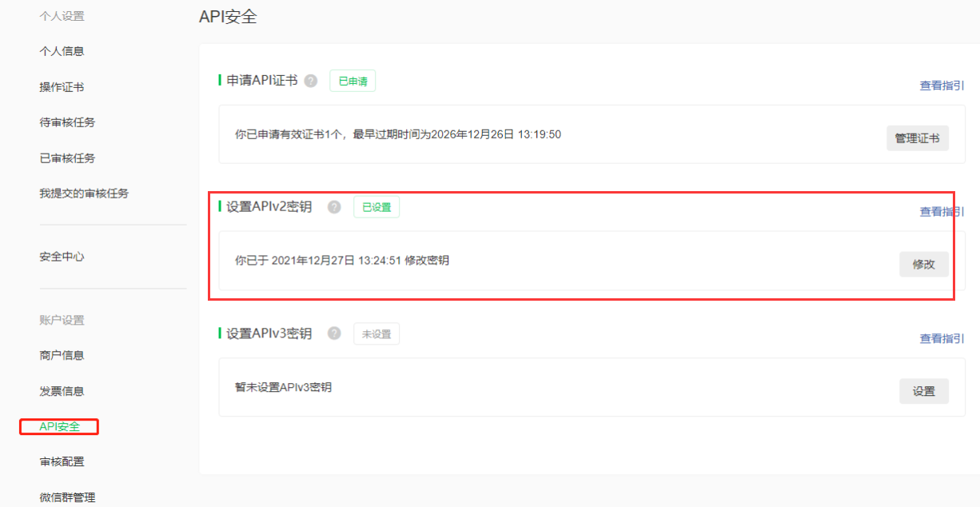Open 查看指引 link for API certificate
This screenshot has width=980, height=507.
pyautogui.click(x=942, y=86)
